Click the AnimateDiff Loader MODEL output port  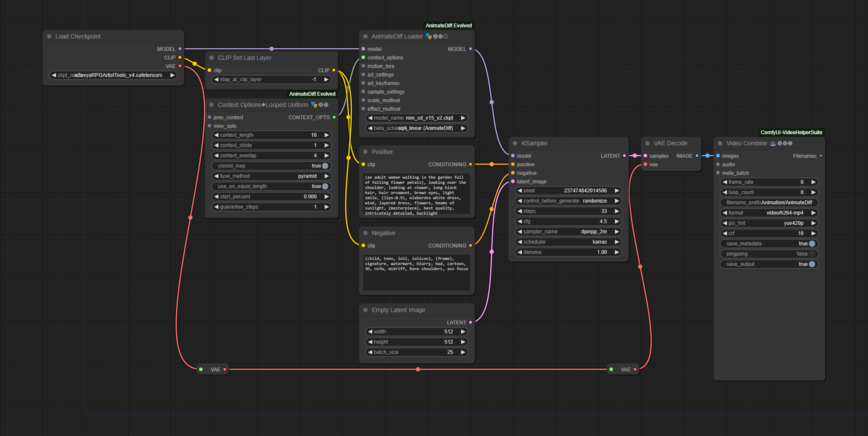click(471, 49)
